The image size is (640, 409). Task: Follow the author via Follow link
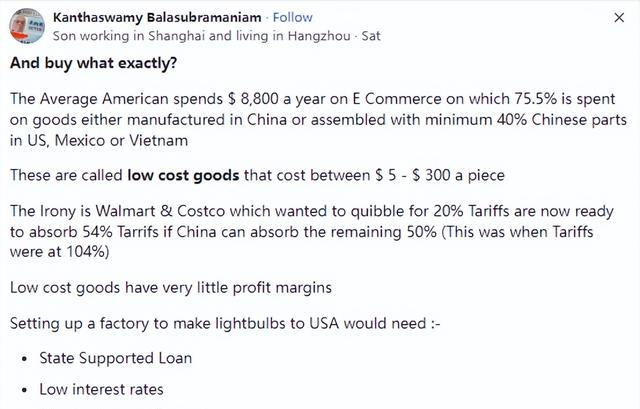point(293,16)
